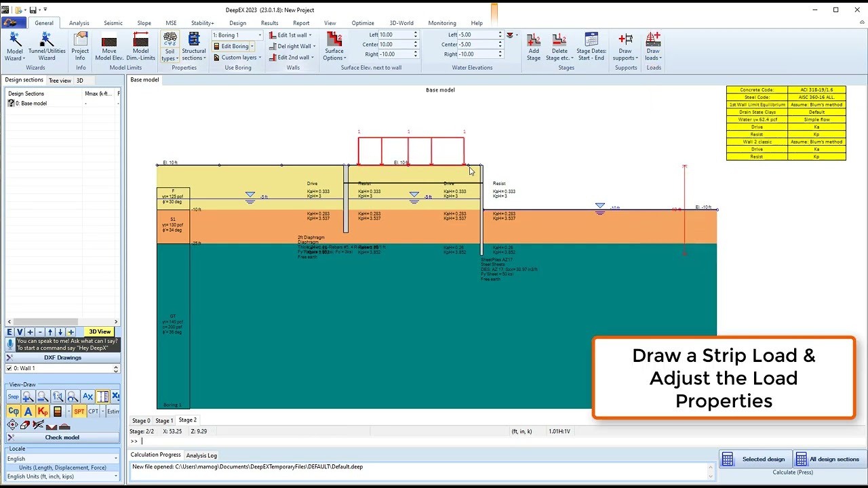Click the V button above 3D View

20,332
